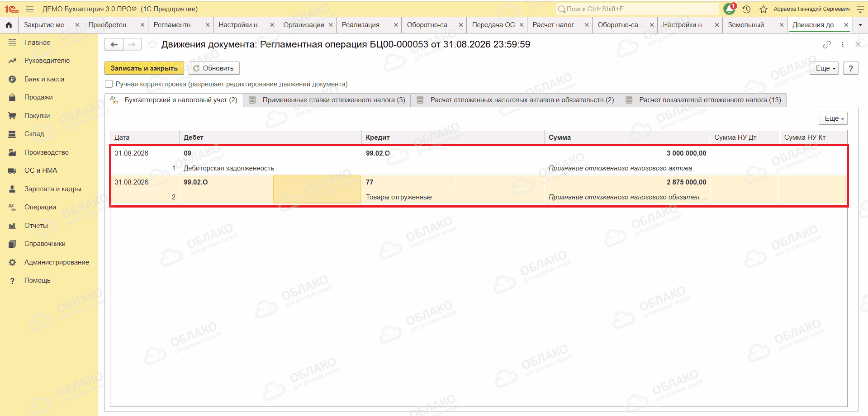The height and width of the screenshot is (416, 868).
Task: Click the Кредит column header
Action: coord(452,137)
